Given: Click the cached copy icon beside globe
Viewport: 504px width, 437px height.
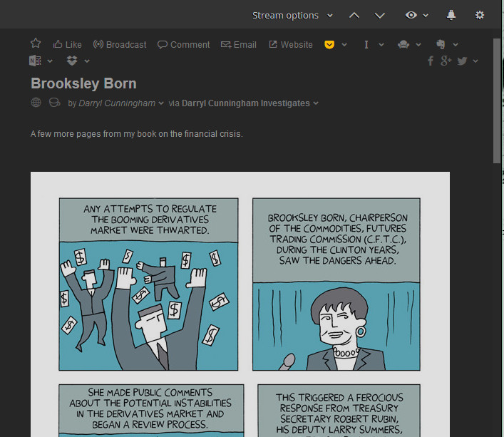Looking at the screenshot, I should coord(55,103).
